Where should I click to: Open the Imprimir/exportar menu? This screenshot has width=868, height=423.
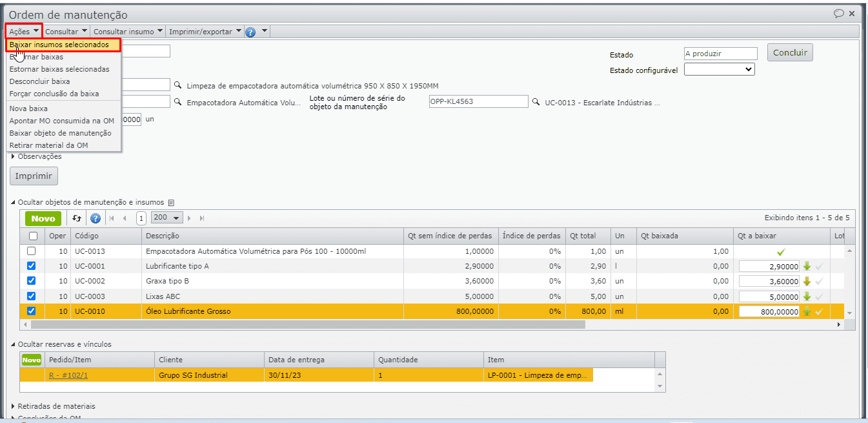pos(205,32)
